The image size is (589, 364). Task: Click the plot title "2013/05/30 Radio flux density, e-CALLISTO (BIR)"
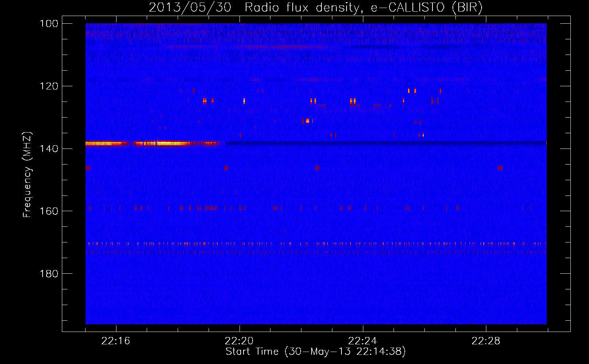click(x=316, y=8)
